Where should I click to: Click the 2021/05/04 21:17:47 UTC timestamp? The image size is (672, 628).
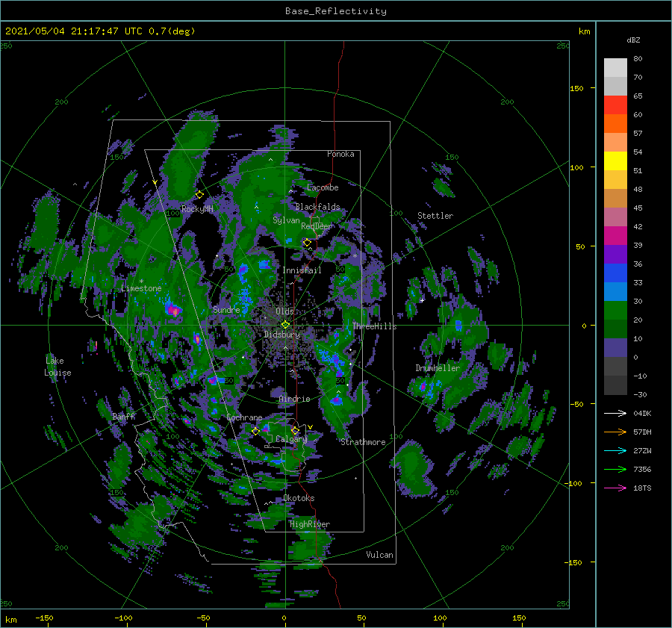74,31
